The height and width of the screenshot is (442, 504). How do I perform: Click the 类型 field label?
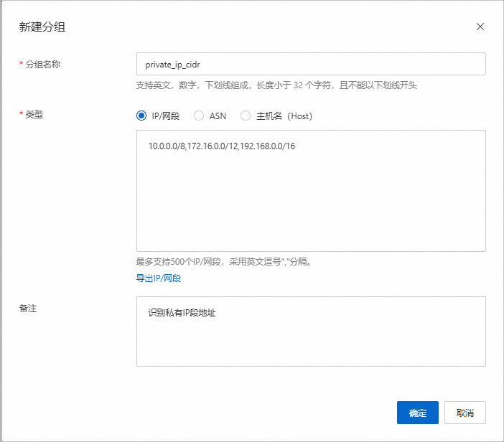pos(34,114)
